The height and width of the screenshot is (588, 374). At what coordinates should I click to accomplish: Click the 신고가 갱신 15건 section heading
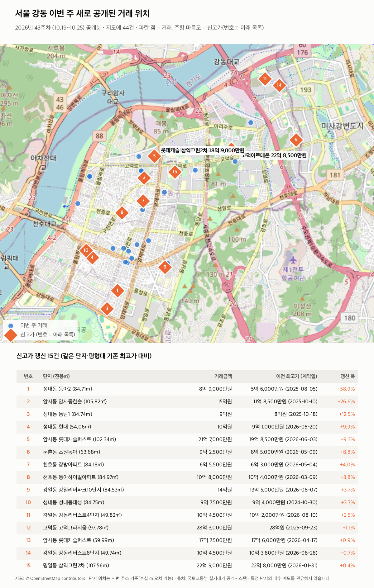click(x=84, y=356)
